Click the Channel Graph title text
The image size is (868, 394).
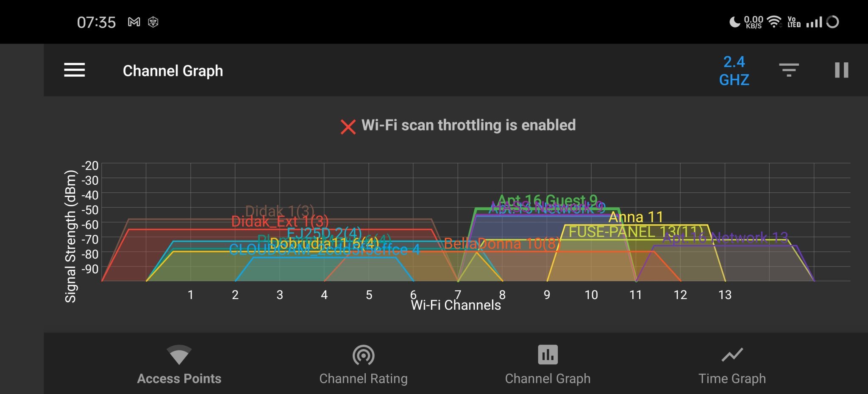point(173,71)
